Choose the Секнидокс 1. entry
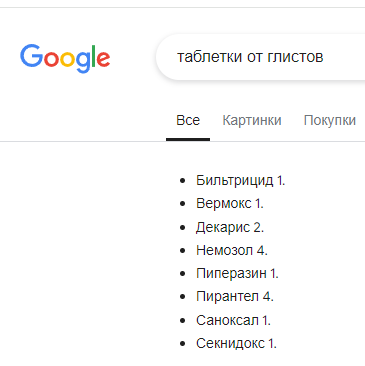 236,343
